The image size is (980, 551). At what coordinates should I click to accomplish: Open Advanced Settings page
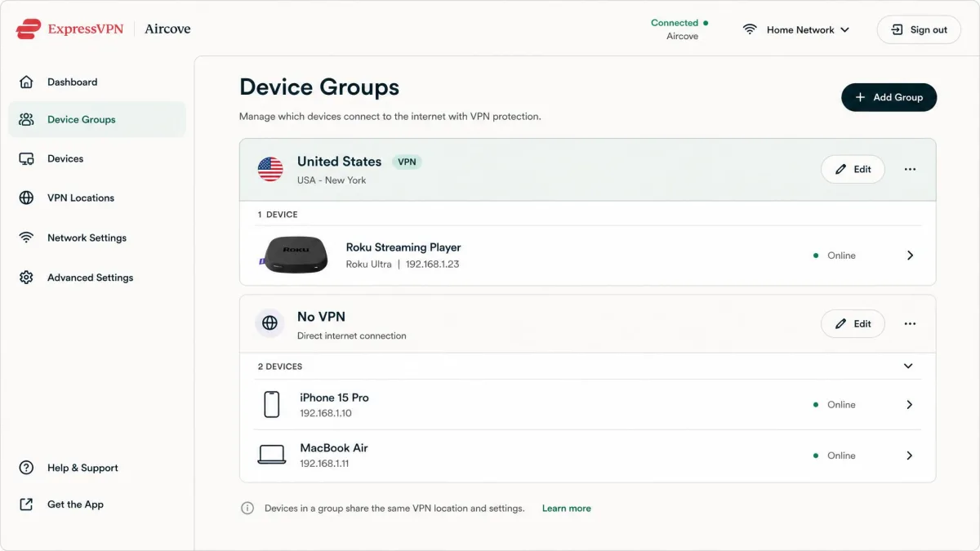point(97,278)
